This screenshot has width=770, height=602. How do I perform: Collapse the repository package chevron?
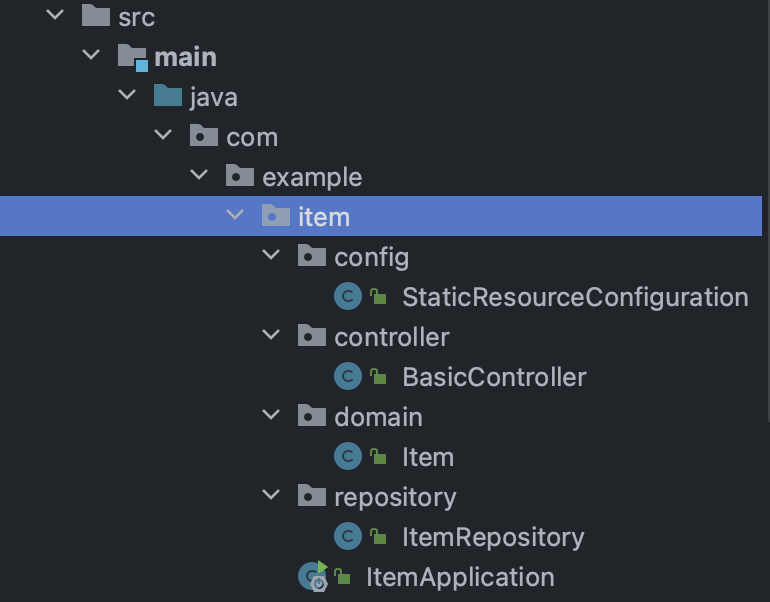[x=271, y=494]
